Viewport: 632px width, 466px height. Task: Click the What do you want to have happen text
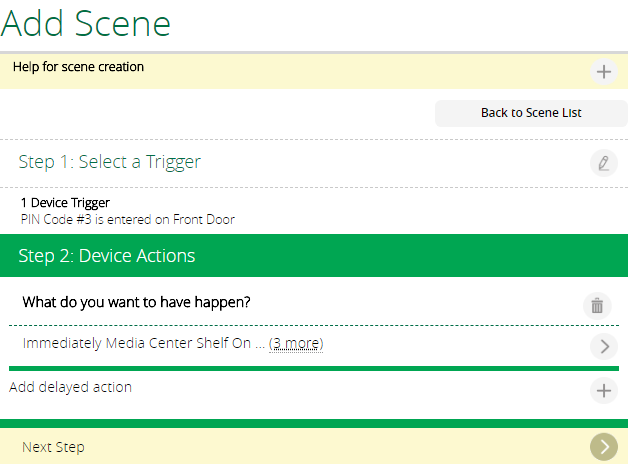pyautogui.click(x=136, y=302)
